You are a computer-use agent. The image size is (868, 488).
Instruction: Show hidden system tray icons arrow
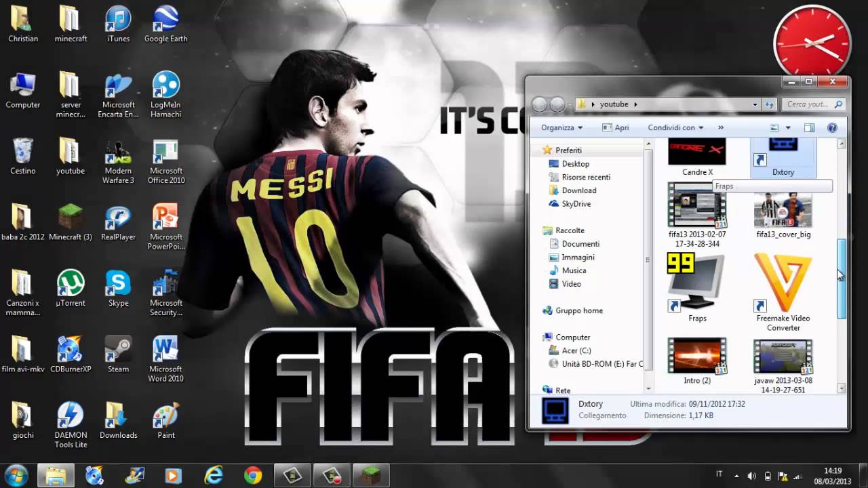pyautogui.click(x=736, y=476)
